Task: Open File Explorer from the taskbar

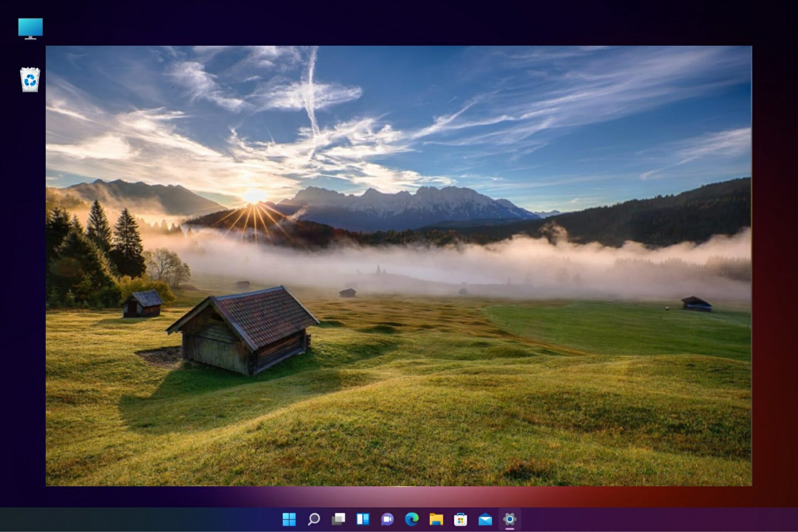Action: [x=437, y=520]
